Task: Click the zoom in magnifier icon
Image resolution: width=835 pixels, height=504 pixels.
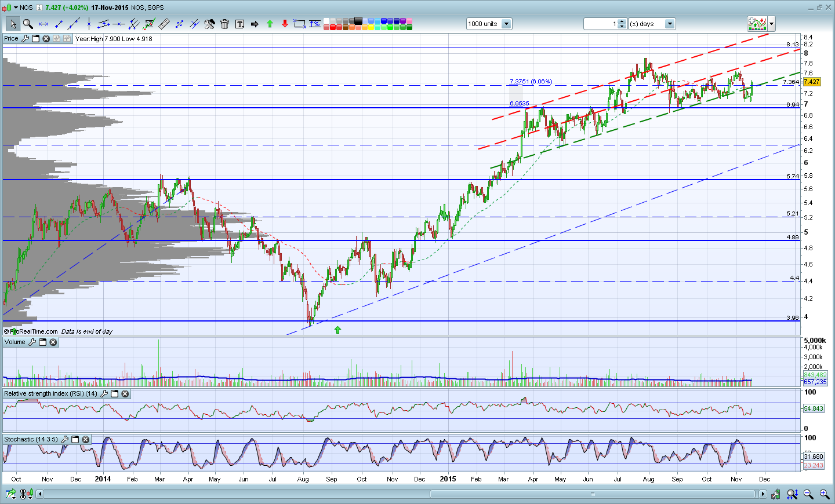Action: pyautogui.click(x=824, y=494)
